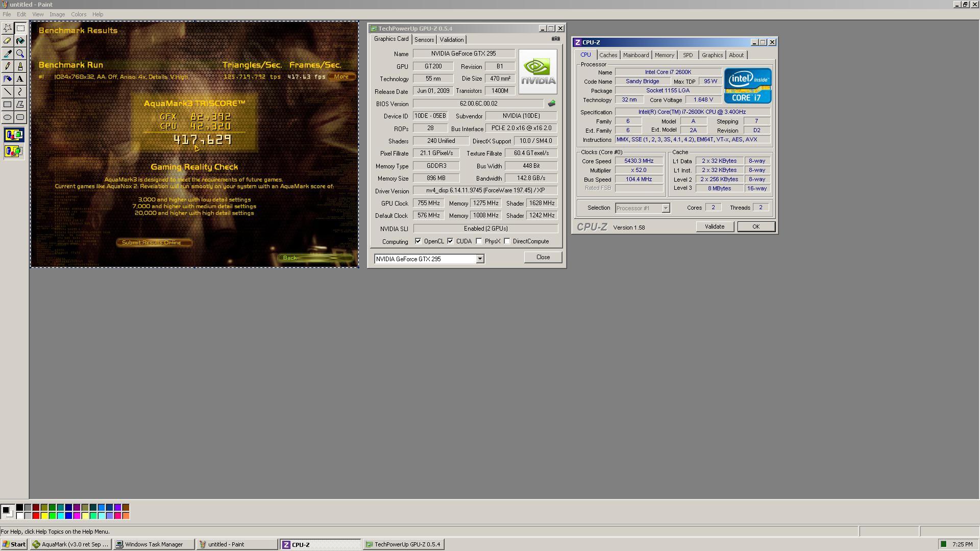Select the transparent selection mode option
This screenshot has width=980, height=551.
(x=14, y=151)
